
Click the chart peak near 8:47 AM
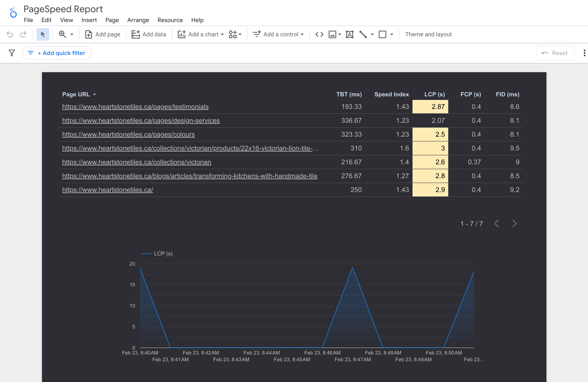[x=353, y=267]
